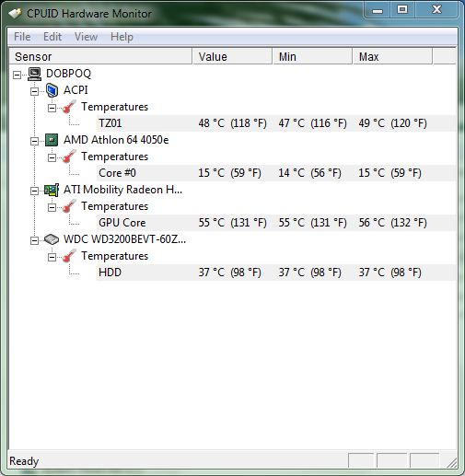This screenshot has width=465, height=476.
Task: Click the thermometer icon under ACPI
Action: click(x=69, y=107)
